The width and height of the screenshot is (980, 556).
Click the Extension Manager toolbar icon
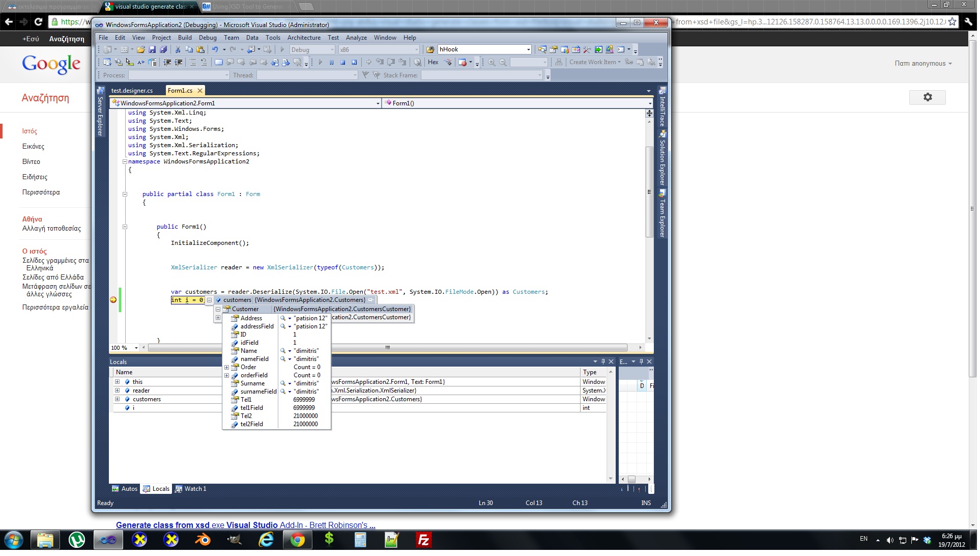click(610, 49)
